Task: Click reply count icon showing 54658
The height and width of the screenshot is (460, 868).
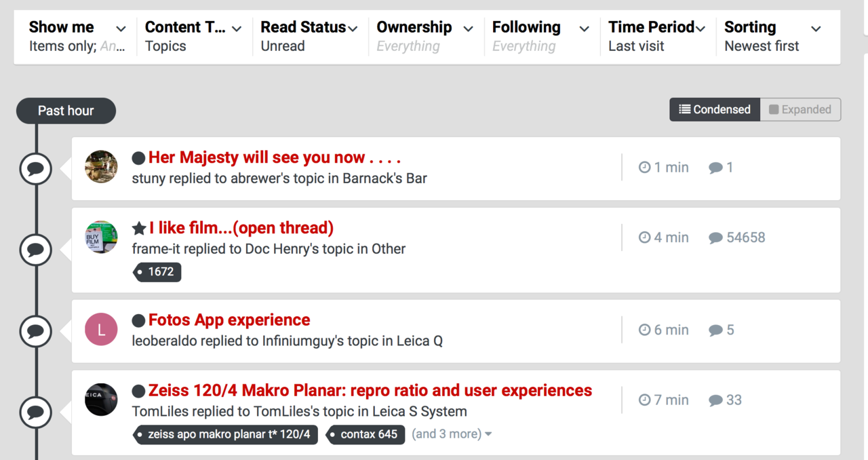Action: [715, 238]
